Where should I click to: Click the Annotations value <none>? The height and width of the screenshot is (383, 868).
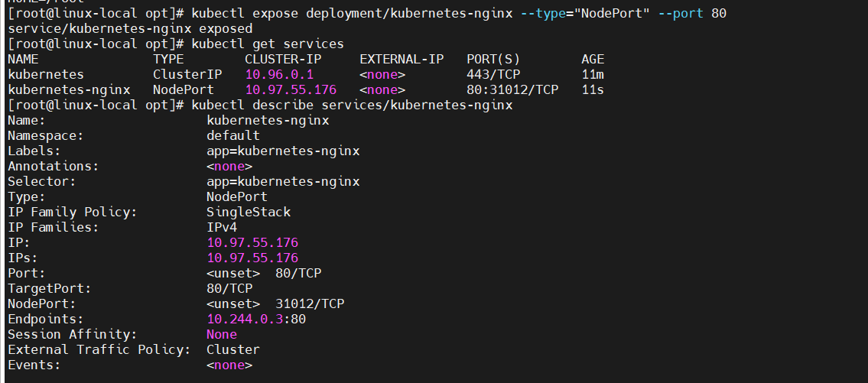[229, 166]
